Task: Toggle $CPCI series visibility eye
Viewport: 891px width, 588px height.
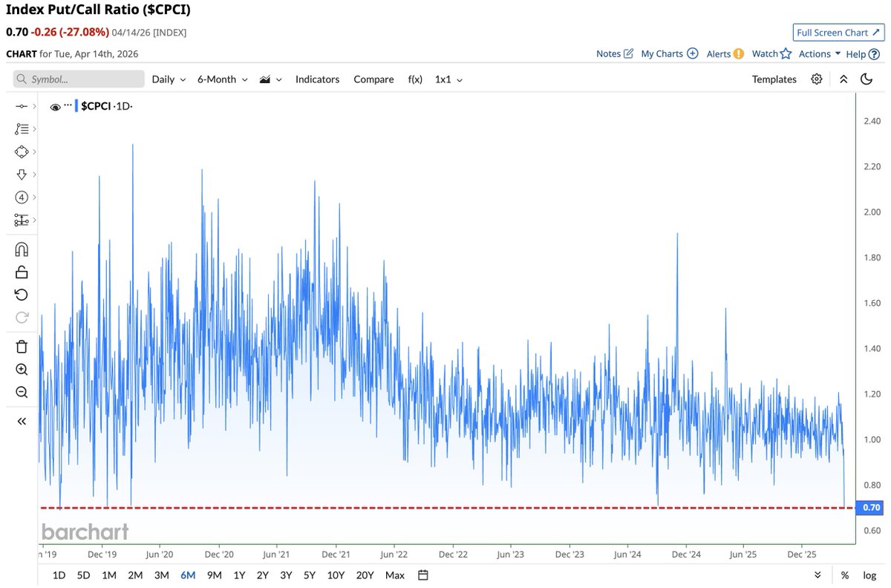Action: coord(55,106)
